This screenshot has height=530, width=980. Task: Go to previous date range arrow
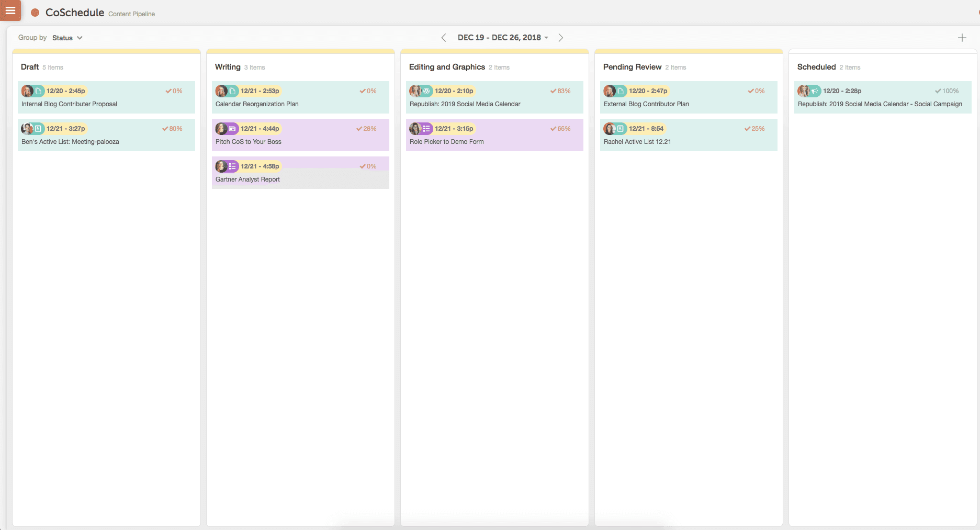[x=444, y=38]
